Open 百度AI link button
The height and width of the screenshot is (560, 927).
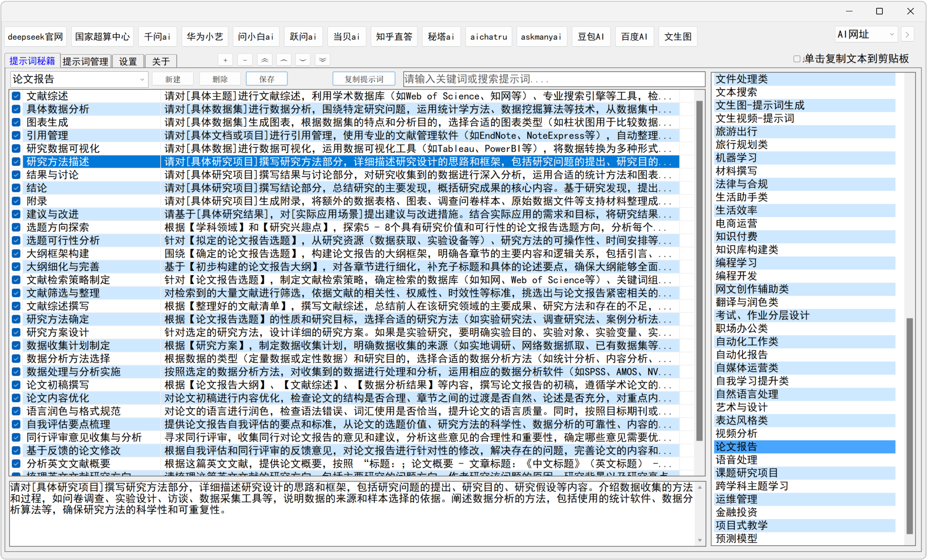[634, 37]
